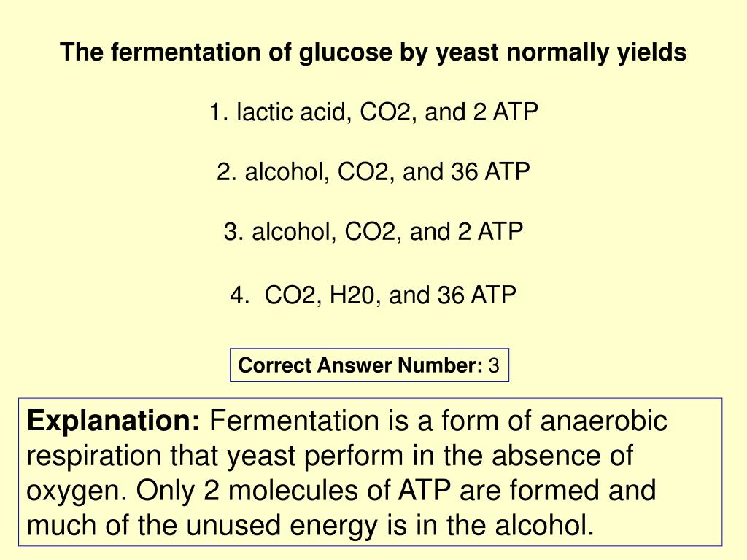
Task: Select answer 1: lactic acid, CO2, 2 ATP
Action: coord(373,112)
